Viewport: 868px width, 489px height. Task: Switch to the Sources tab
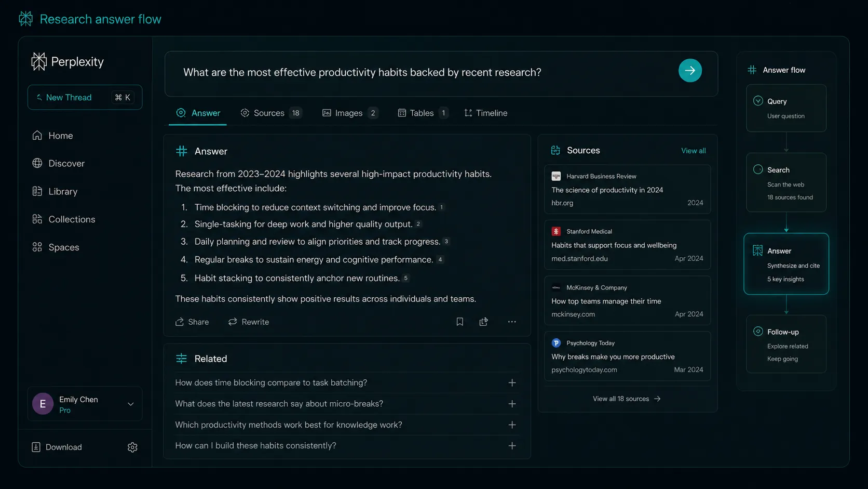[271, 113]
